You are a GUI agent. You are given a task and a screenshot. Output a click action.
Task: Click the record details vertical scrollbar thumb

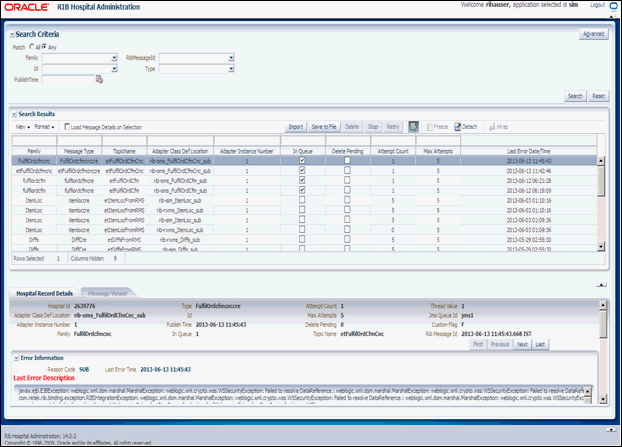(603, 324)
